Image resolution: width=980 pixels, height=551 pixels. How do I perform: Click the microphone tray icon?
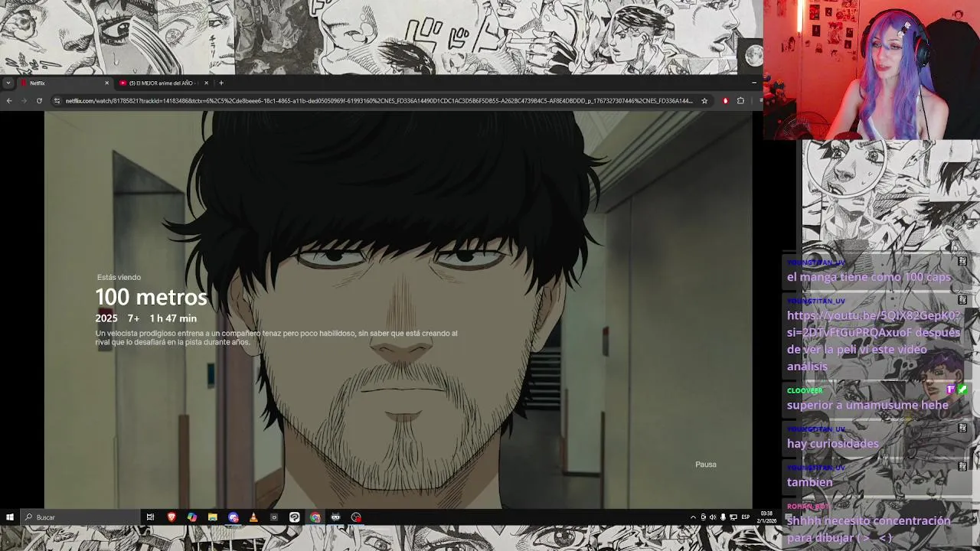coord(723,517)
